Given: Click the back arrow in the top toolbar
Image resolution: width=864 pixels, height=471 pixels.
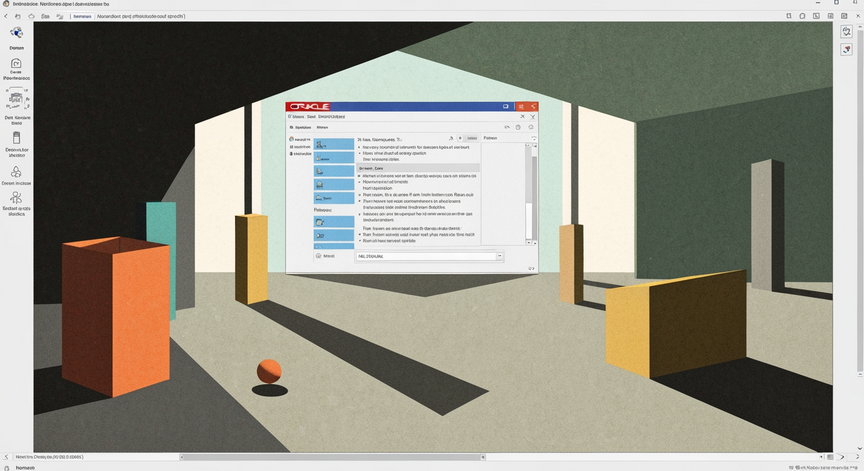Looking at the screenshot, I should point(6,17).
